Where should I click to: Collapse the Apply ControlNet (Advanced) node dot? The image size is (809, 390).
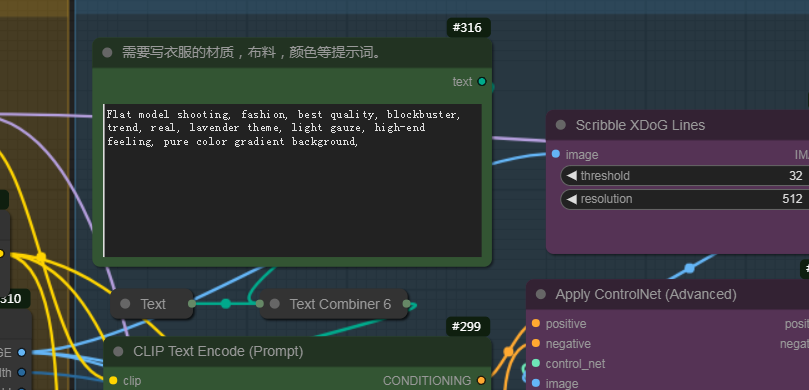pyautogui.click(x=541, y=295)
